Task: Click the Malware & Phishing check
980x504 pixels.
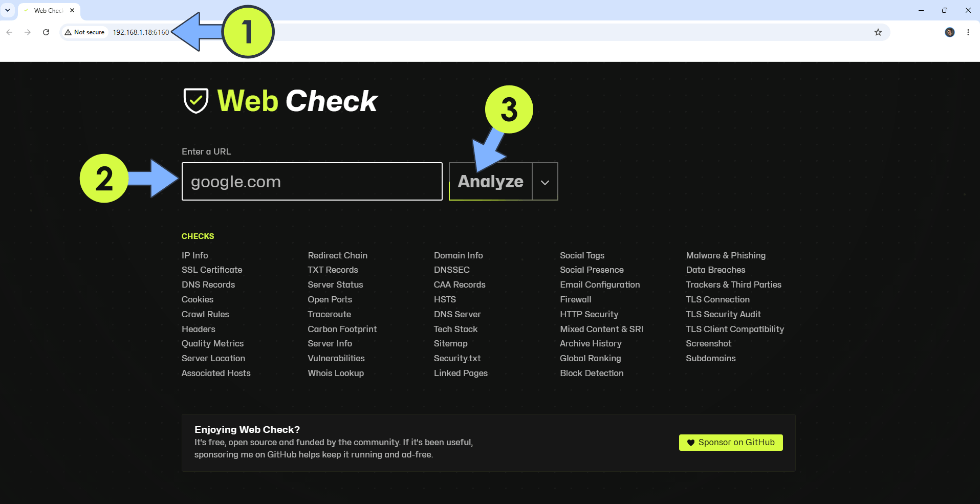Action: 726,255
